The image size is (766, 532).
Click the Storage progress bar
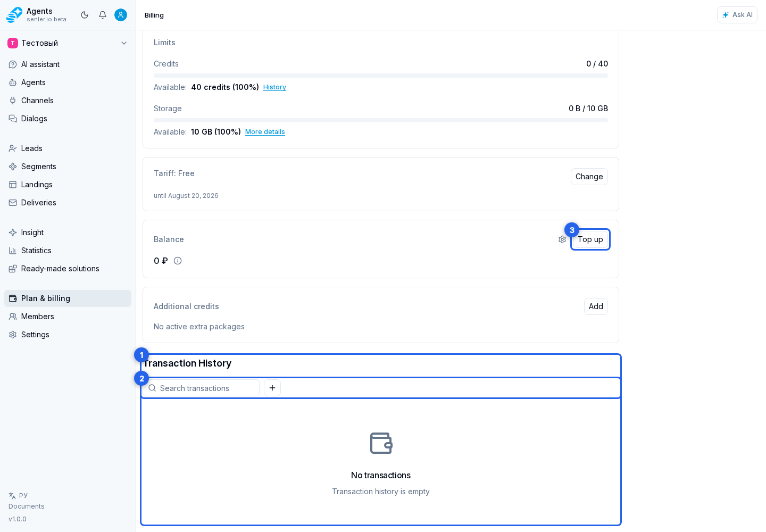point(381,120)
